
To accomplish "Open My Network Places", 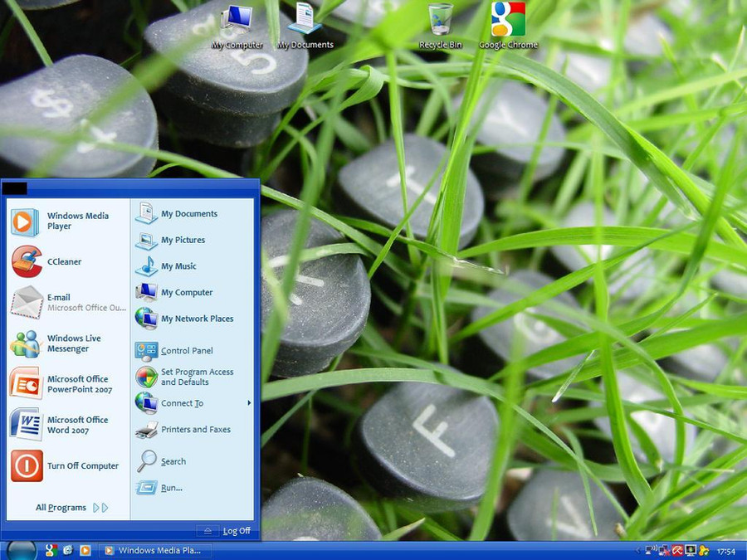I will [x=193, y=319].
